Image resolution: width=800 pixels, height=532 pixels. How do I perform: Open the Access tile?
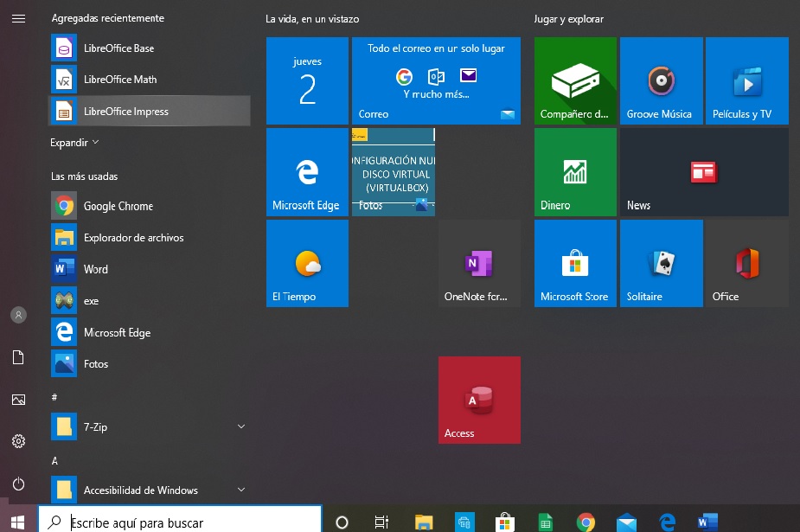point(479,400)
